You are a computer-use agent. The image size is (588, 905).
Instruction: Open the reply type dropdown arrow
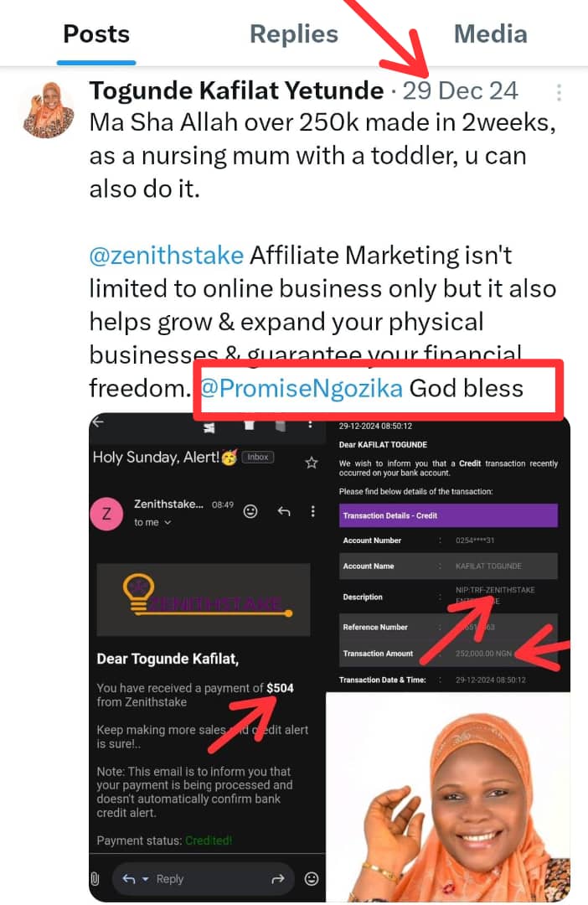click(x=145, y=878)
